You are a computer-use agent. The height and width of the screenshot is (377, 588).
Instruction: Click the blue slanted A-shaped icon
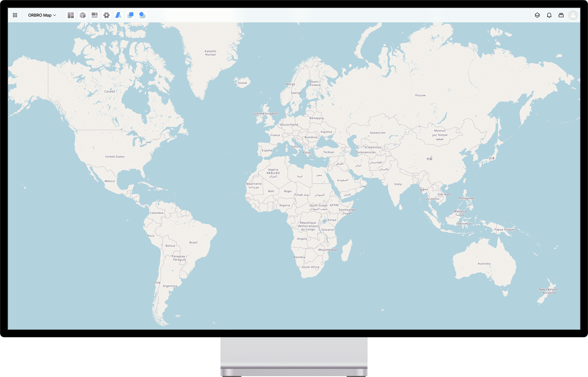(x=119, y=15)
